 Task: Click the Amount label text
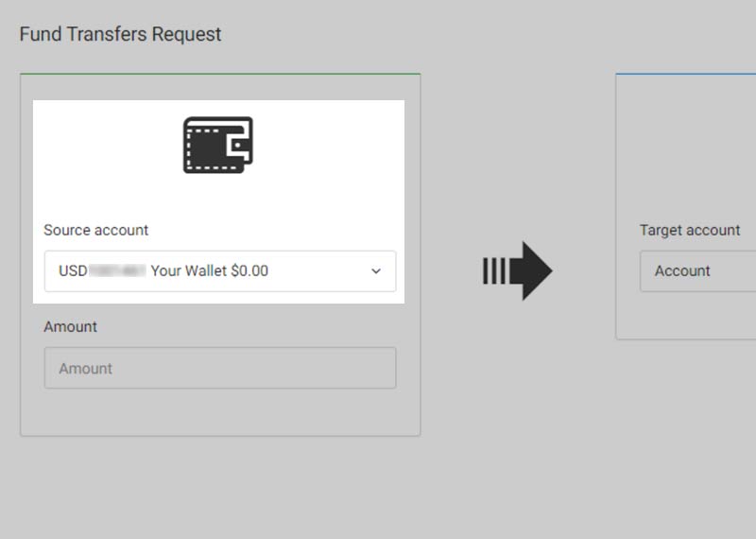coord(71,326)
